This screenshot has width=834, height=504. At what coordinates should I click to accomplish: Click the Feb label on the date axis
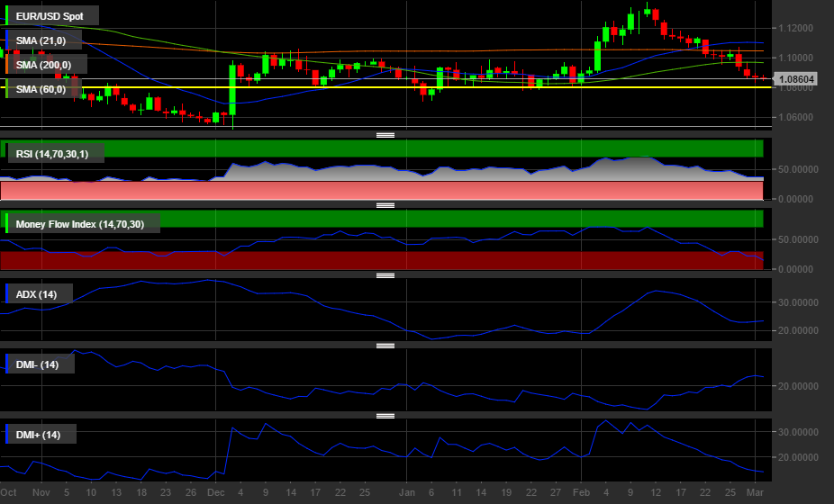[582, 493]
